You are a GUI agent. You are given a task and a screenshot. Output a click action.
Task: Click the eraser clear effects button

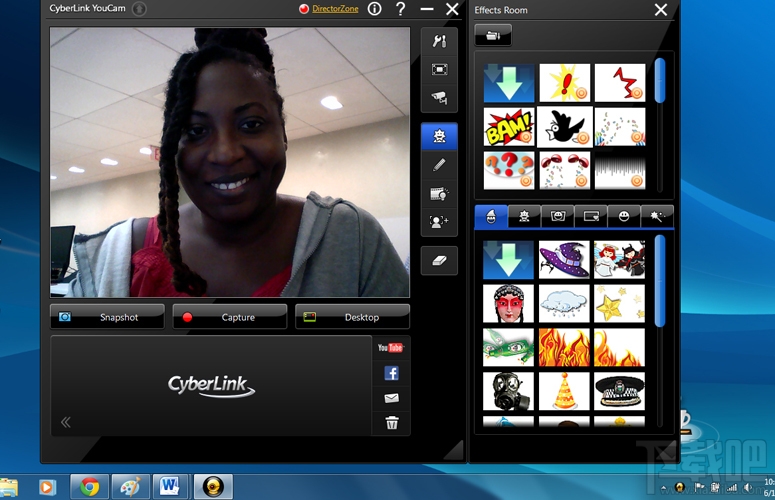click(x=439, y=260)
